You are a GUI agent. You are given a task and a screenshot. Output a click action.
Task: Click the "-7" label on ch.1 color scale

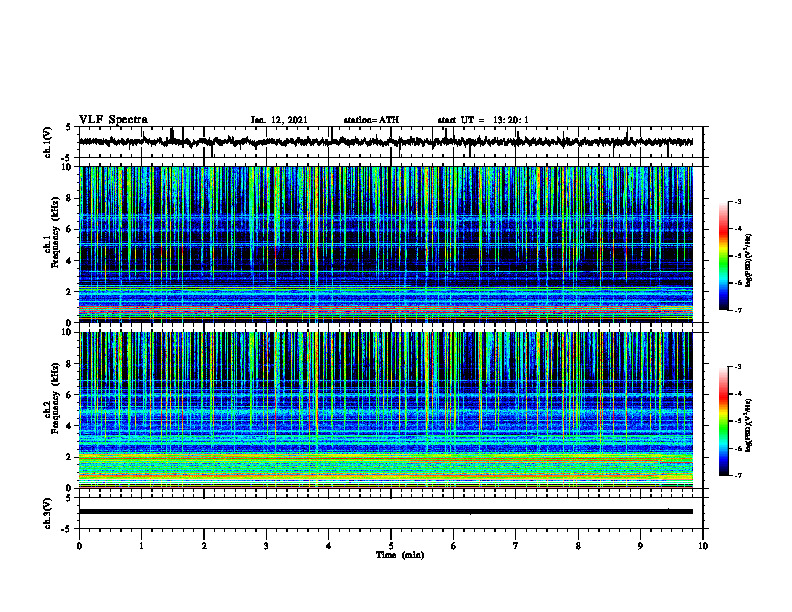(737, 310)
